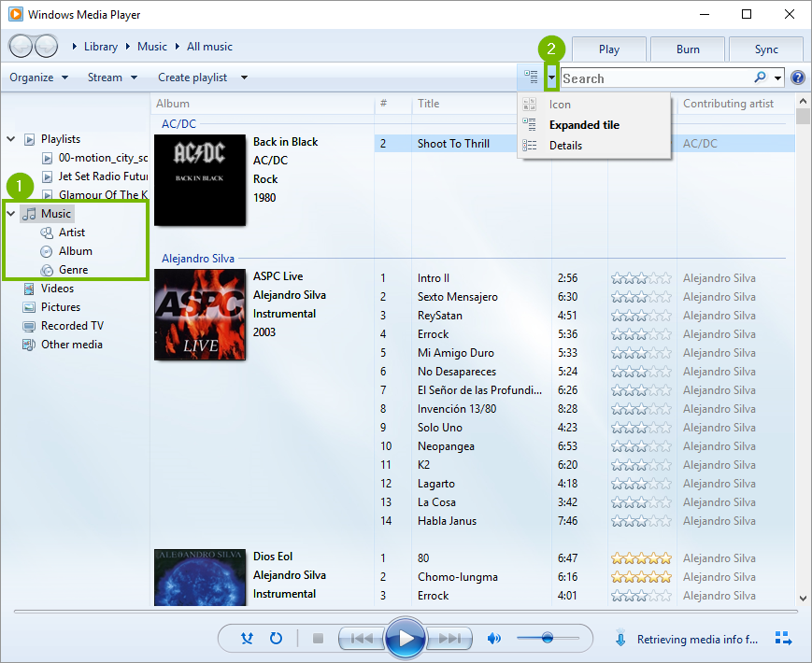Play the current track
This screenshot has width=812, height=663.
(x=406, y=638)
